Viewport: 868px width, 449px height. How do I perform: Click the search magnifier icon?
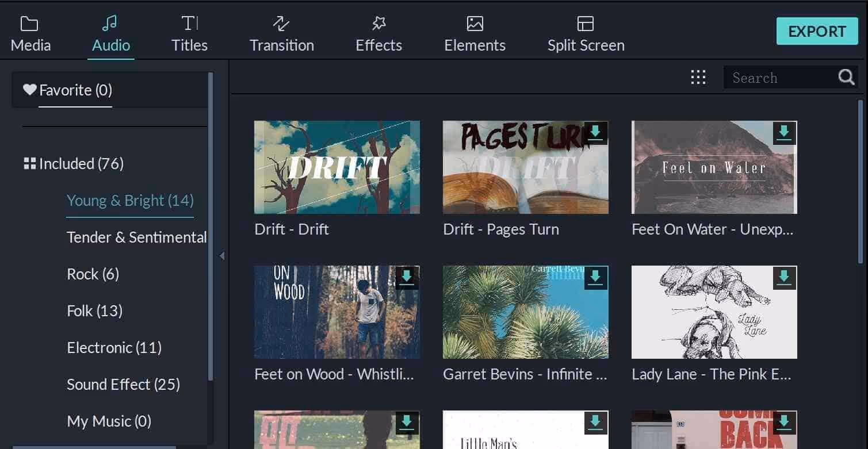846,76
